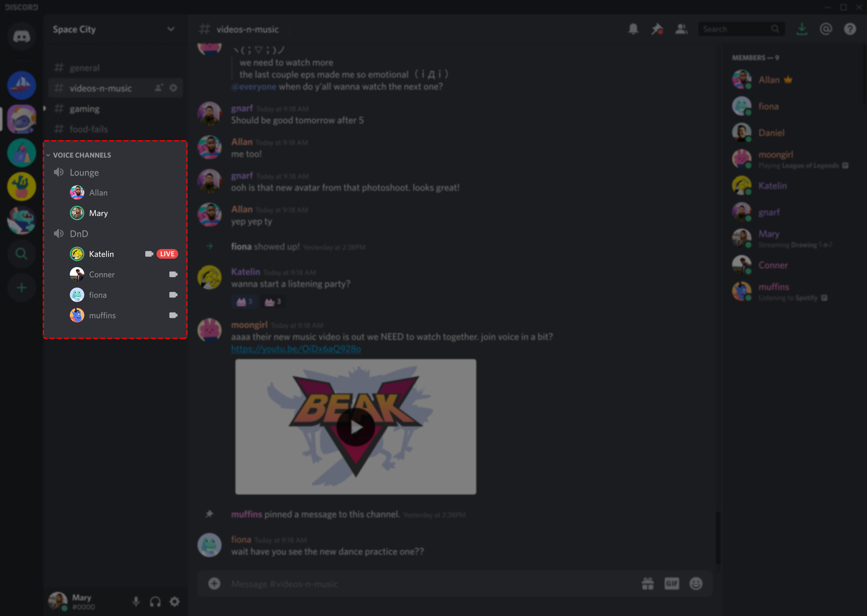Expand the gaming channel in sidebar

(85, 108)
